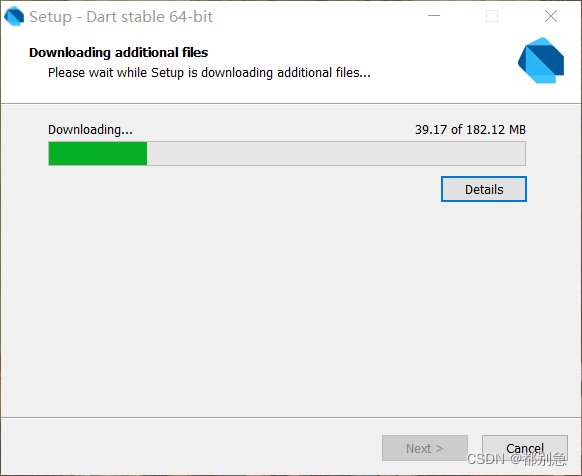
Task: Click the "Setup - Dart stable 64-bit" title text
Action: 121,17
